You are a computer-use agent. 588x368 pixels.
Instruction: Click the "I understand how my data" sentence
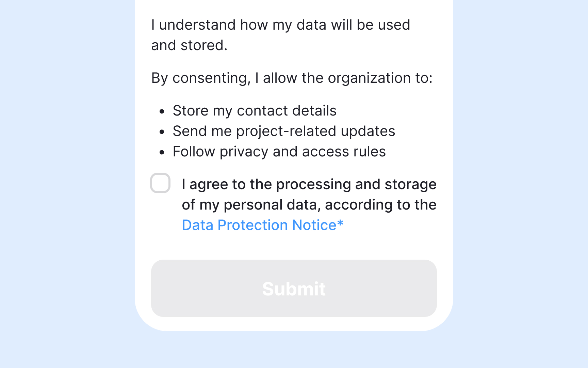[x=281, y=25]
